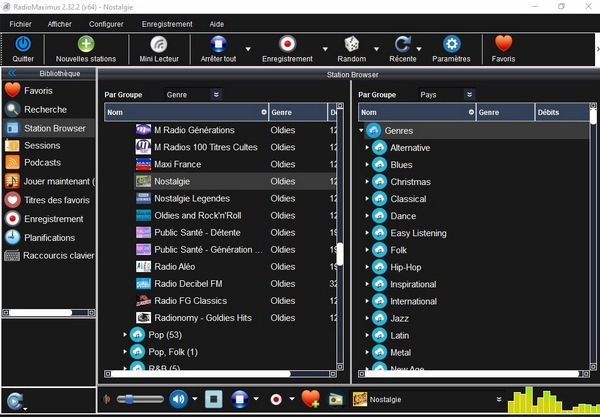Screen dimensions: 600x417
Task: Click the Random dice icon
Action: [352, 44]
